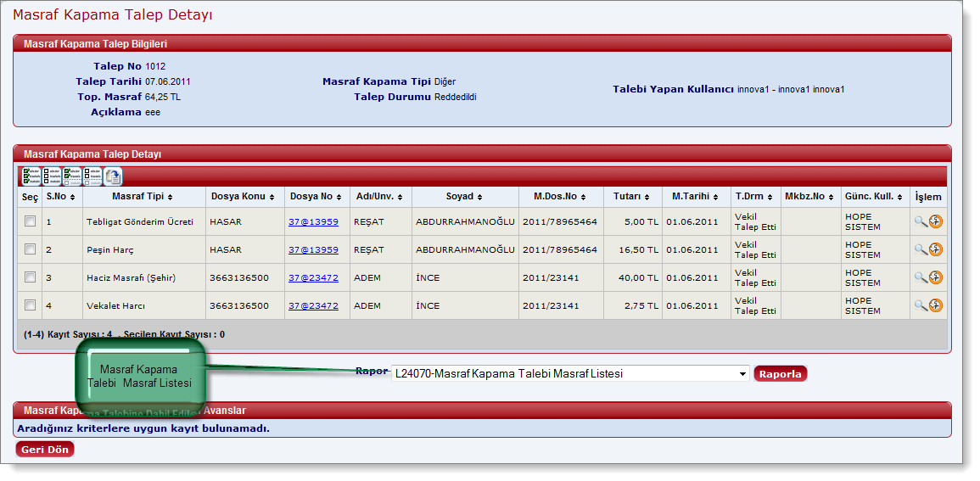
Task: Click orange action icon in Tebligat Gönderim Ücreti row
Action: (936, 221)
